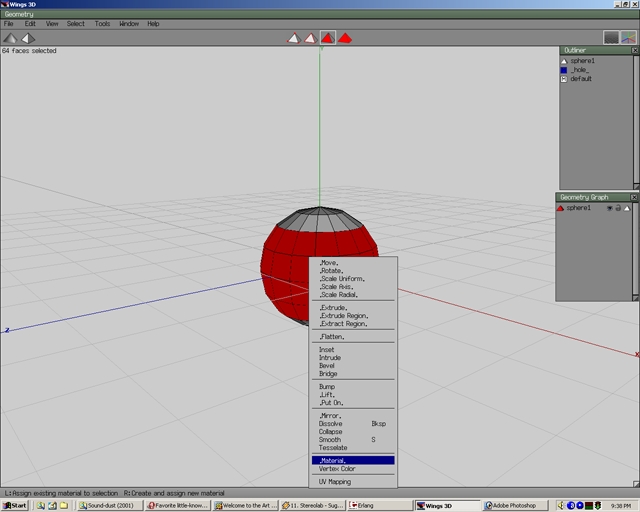
Task: Click sphere1 object icon in Outliner
Action: (564, 61)
